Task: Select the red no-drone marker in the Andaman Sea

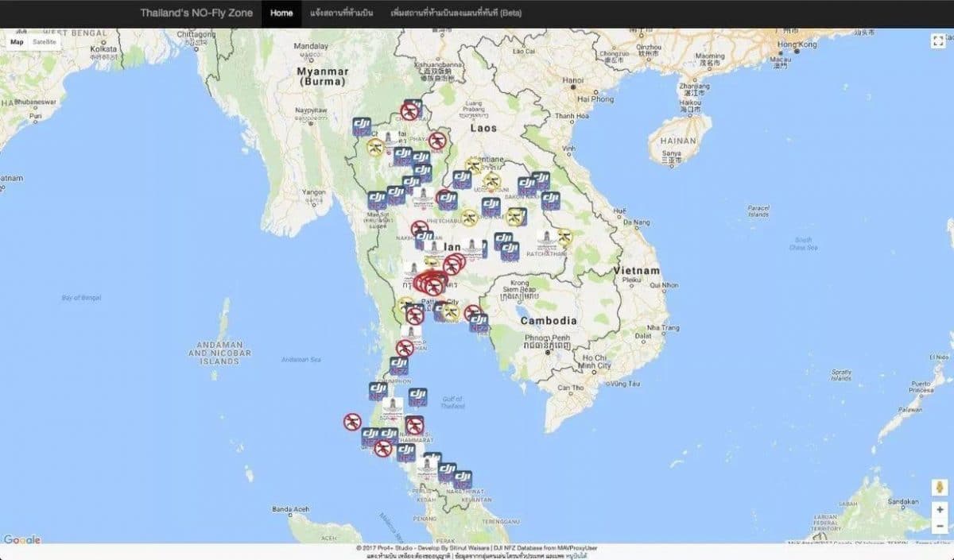Action: click(x=352, y=422)
